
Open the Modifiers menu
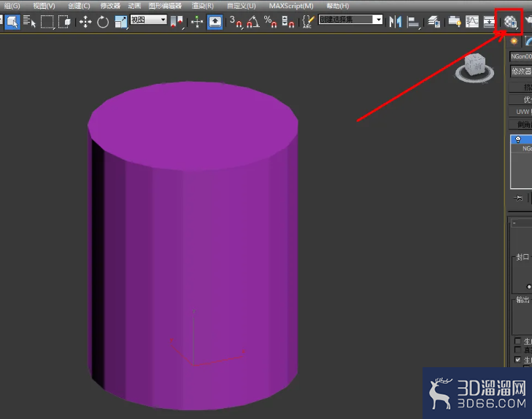click(110, 6)
